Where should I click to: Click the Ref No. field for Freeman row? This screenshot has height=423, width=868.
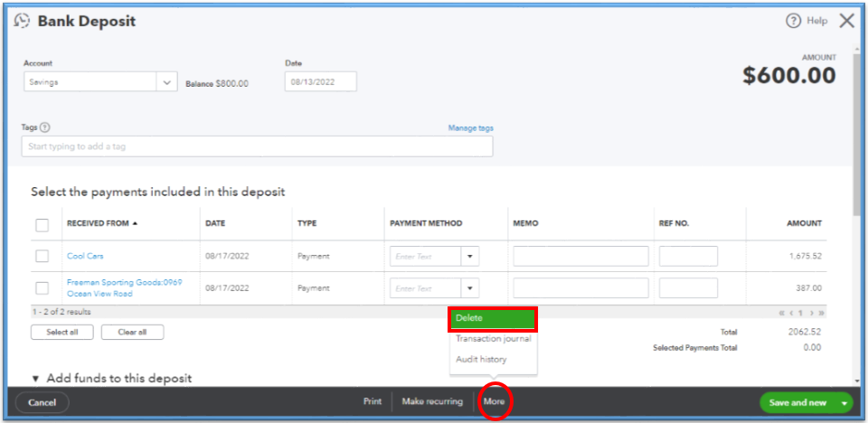pyautogui.click(x=688, y=288)
